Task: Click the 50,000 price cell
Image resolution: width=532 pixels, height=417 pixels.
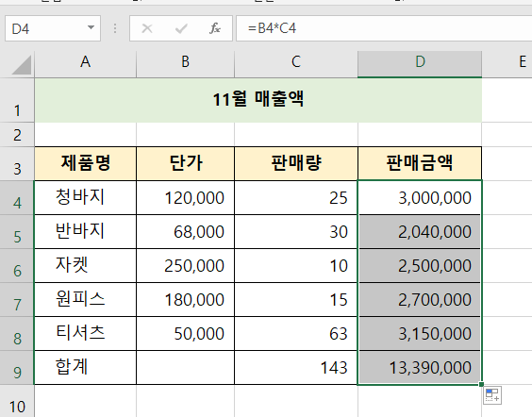Action: [x=185, y=333]
